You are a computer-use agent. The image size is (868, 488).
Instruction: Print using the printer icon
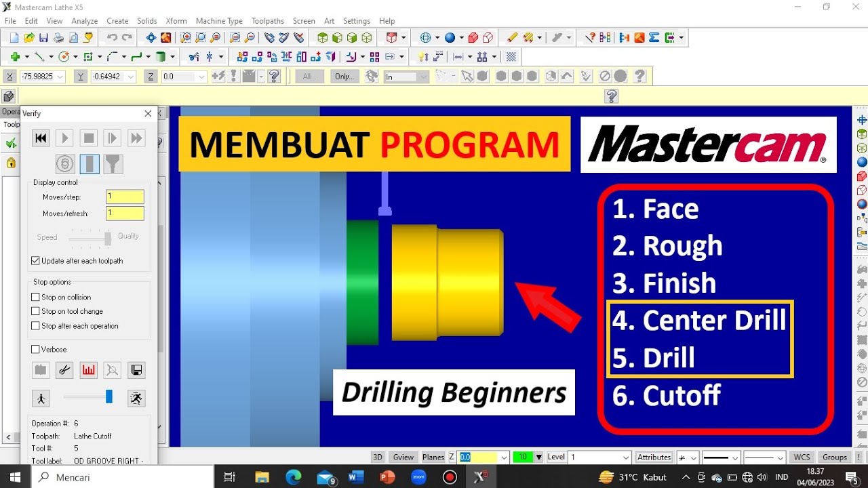point(58,38)
